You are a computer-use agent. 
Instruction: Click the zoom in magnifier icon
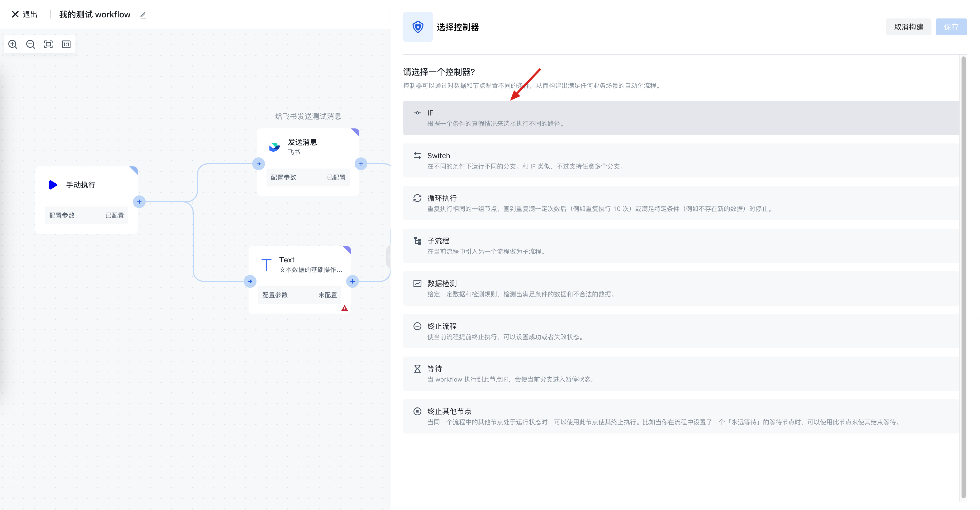tap(13, 45)
